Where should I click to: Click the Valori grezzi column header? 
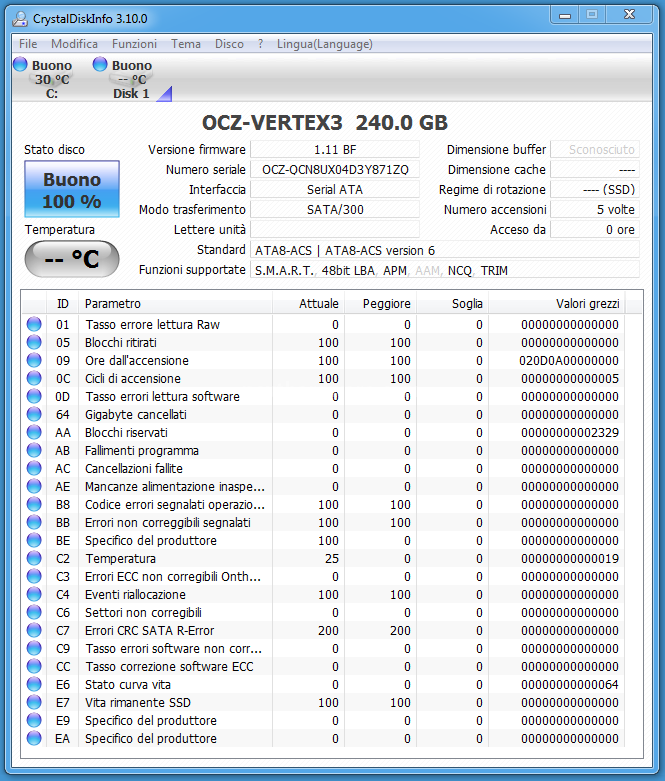(557, 304)
